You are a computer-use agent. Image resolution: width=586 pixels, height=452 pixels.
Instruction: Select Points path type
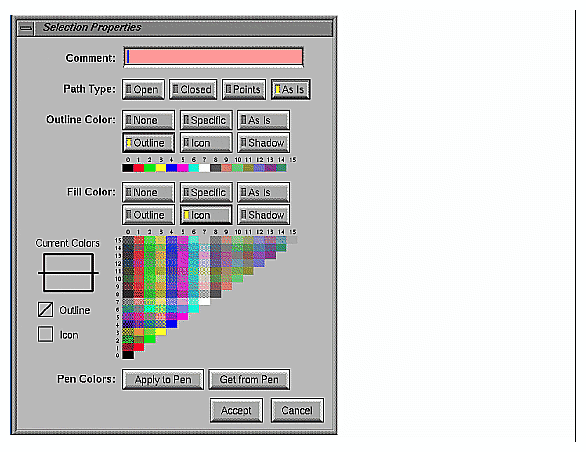[x=244, y=89]
